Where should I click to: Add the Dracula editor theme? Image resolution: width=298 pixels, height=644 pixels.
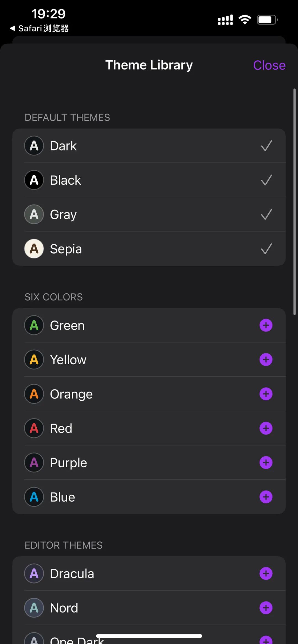[x=266, y=573]
